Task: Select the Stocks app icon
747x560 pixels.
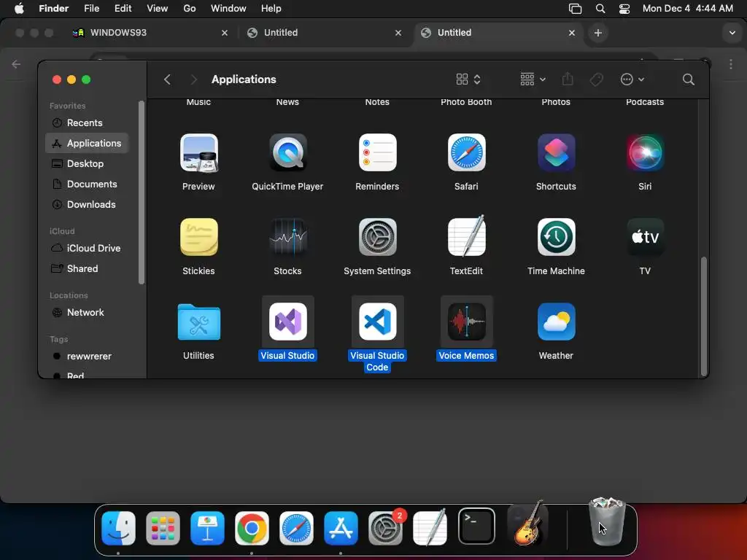Action: pyautogui.click(x=287, y=237)
